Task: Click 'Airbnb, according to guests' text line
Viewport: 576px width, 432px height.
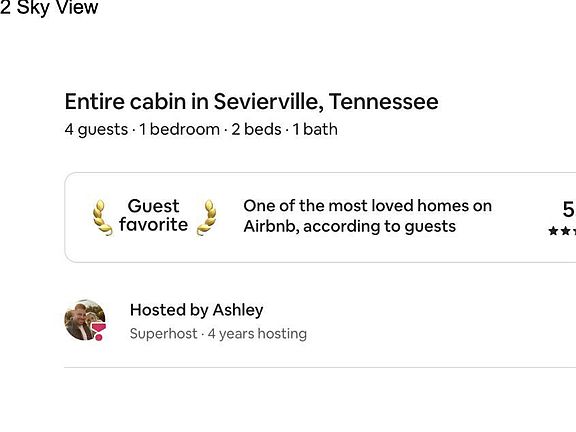Action: click(x=350, y=226)
